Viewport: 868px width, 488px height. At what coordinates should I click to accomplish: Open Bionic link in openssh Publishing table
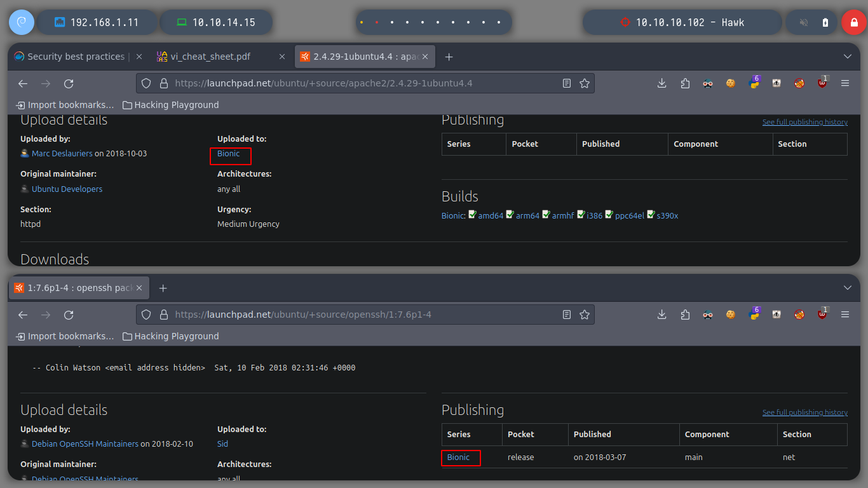click(x=458, y=457)
